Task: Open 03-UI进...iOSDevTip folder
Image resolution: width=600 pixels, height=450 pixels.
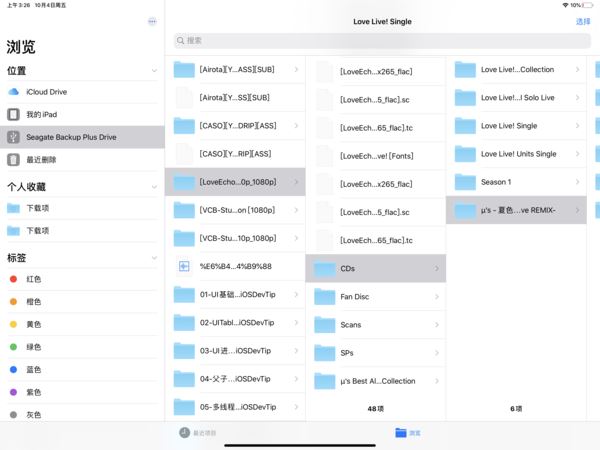Action: [235, 351]
